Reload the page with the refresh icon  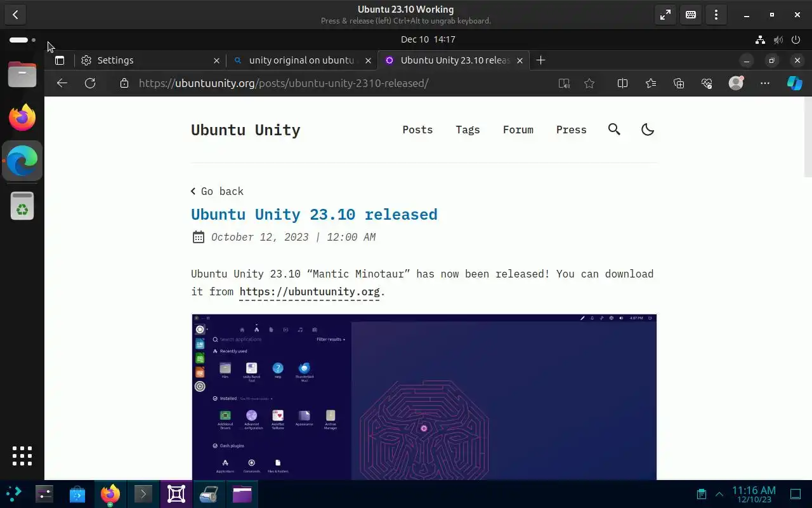(90, 83)
